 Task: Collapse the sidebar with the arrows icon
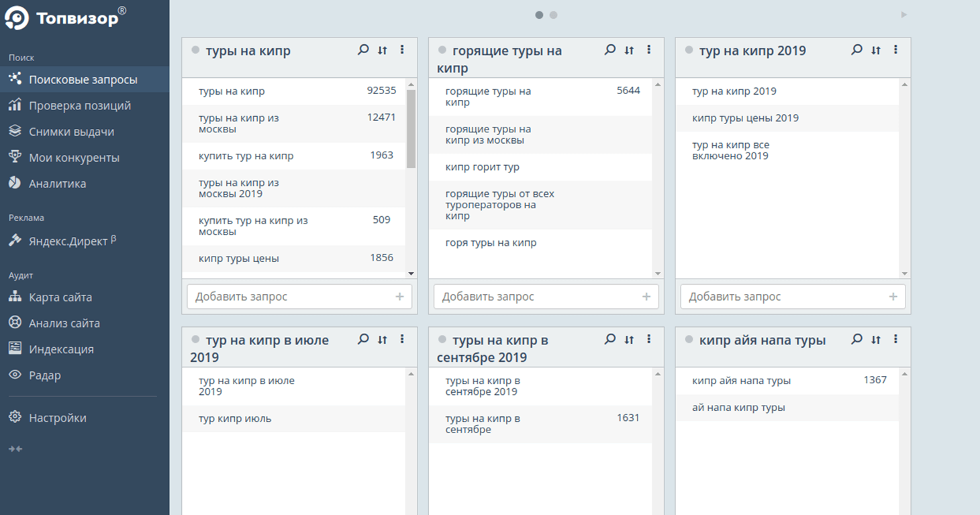pyautogui.click(x=15, y=449)
